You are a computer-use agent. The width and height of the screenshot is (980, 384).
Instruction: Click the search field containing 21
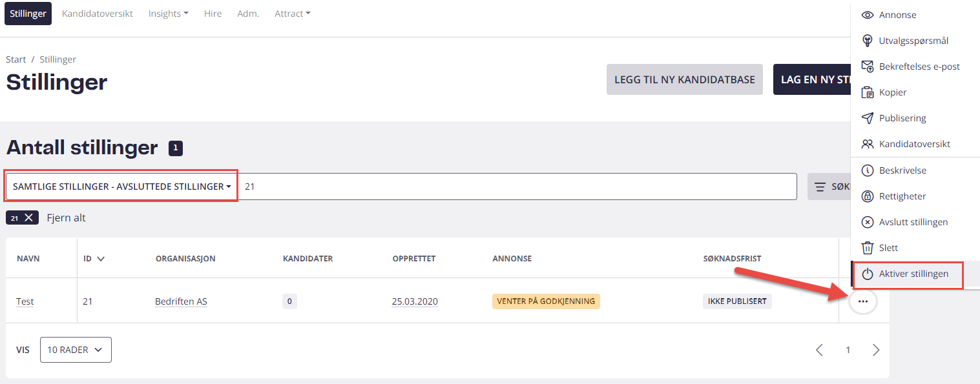[517, 187]
